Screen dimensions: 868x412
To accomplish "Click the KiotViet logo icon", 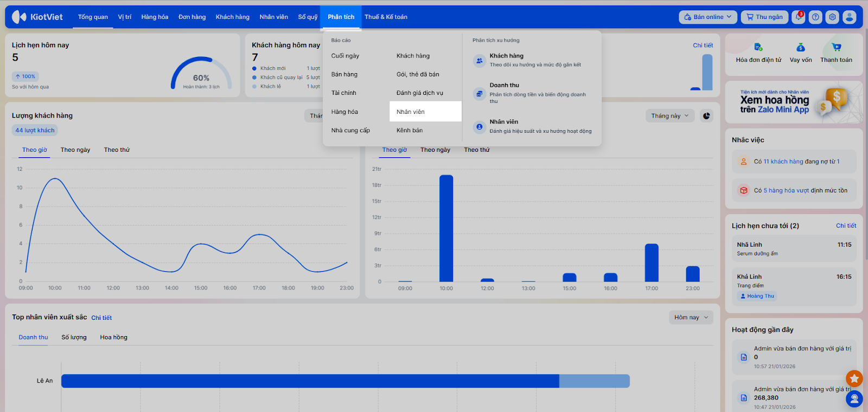I will click(19, 17).
